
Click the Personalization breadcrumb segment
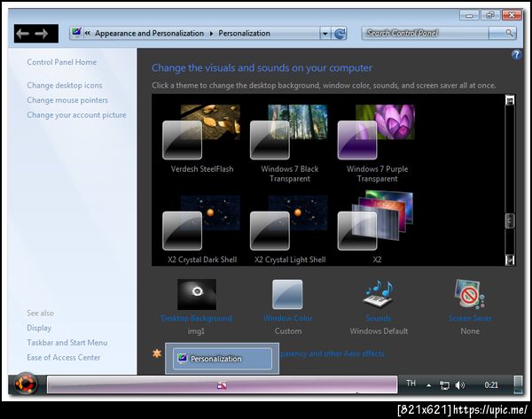pos(245,34)
